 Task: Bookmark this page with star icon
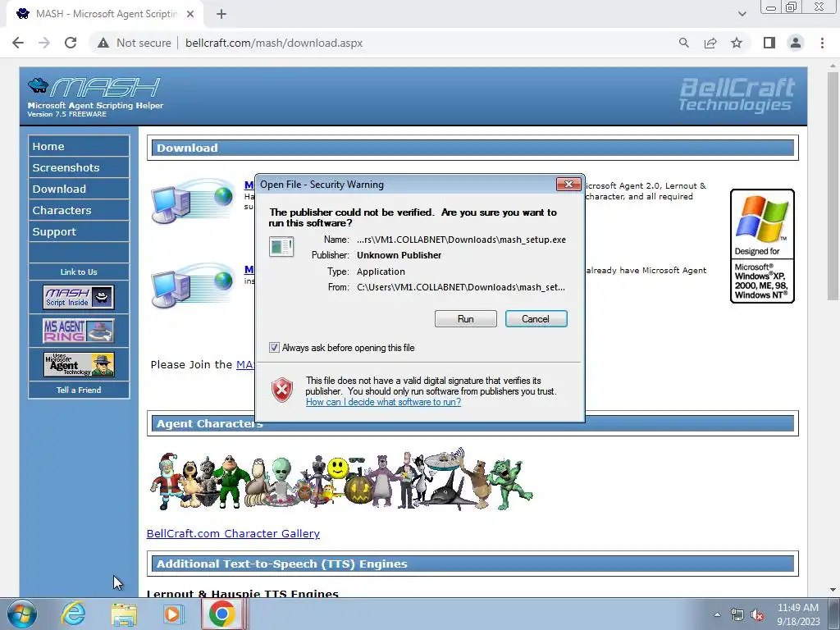coord(737,43)
